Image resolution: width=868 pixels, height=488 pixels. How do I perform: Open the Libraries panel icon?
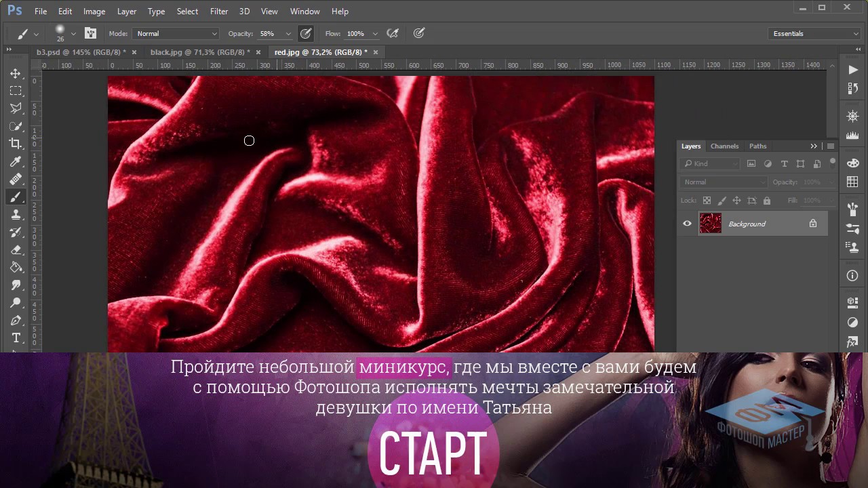coord(852,302)
